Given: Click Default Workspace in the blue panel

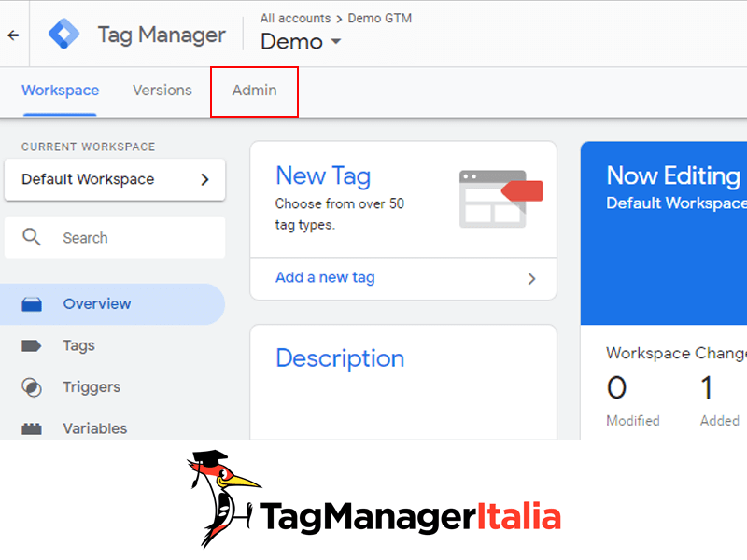Looking at the screenshot, I should click(x=676, y=203).
